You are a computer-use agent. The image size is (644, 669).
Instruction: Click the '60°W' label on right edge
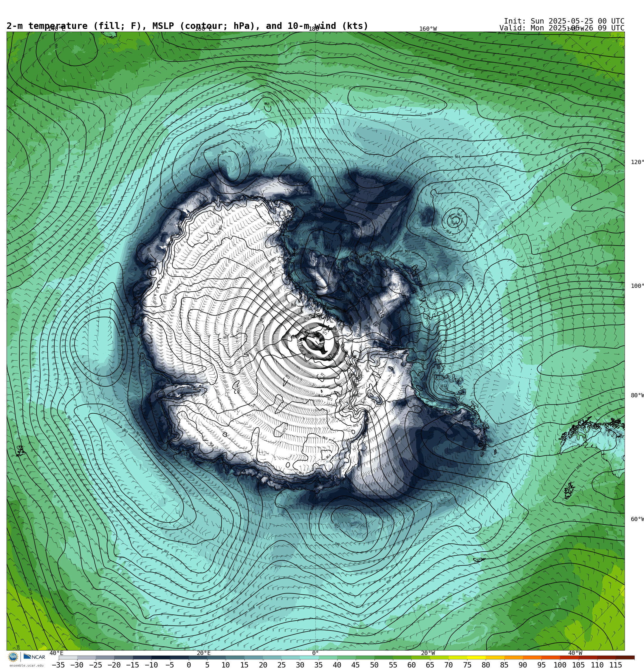point(637,519)
